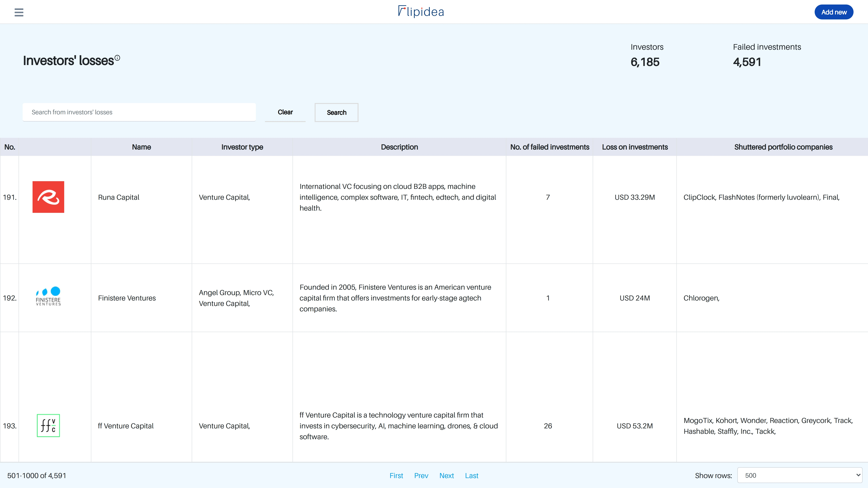Click the 501-1000 of 4,591 pagination status
This screenshot has height=488, width=868.
click(37, 475)
